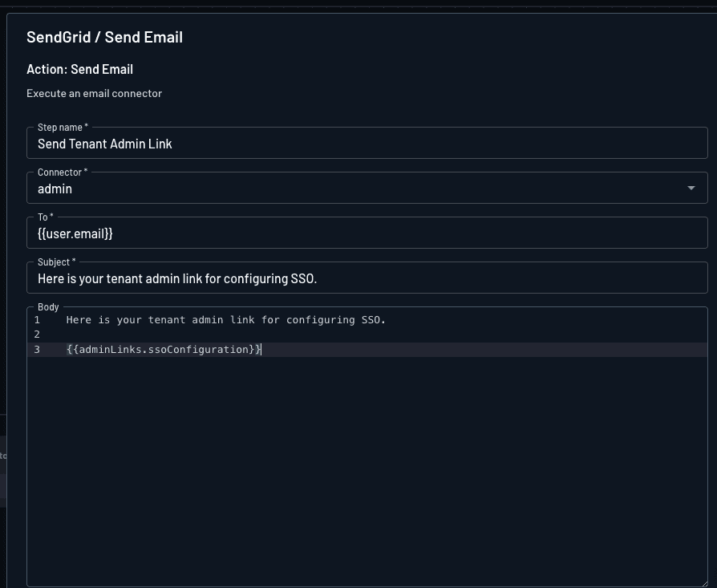Click the Subject field label

[55, 262]
